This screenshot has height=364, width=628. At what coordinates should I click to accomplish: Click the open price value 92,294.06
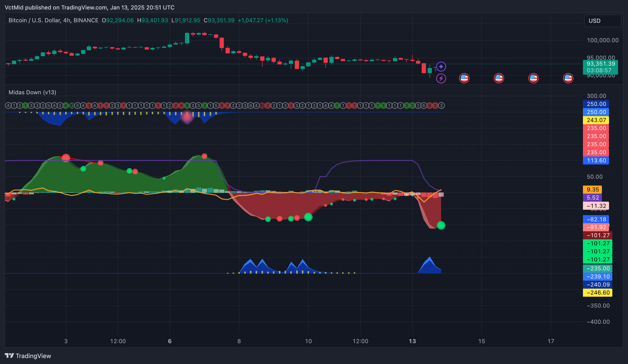pos(120,20)
